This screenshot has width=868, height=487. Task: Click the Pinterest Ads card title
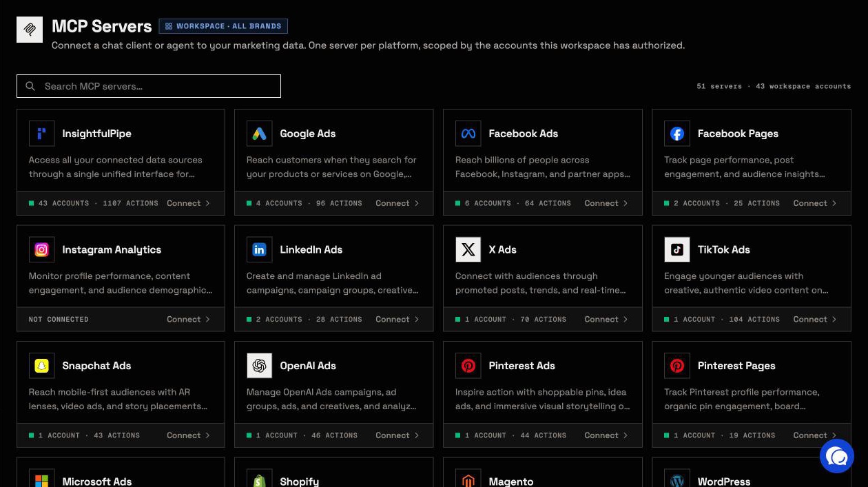point(521,366)
